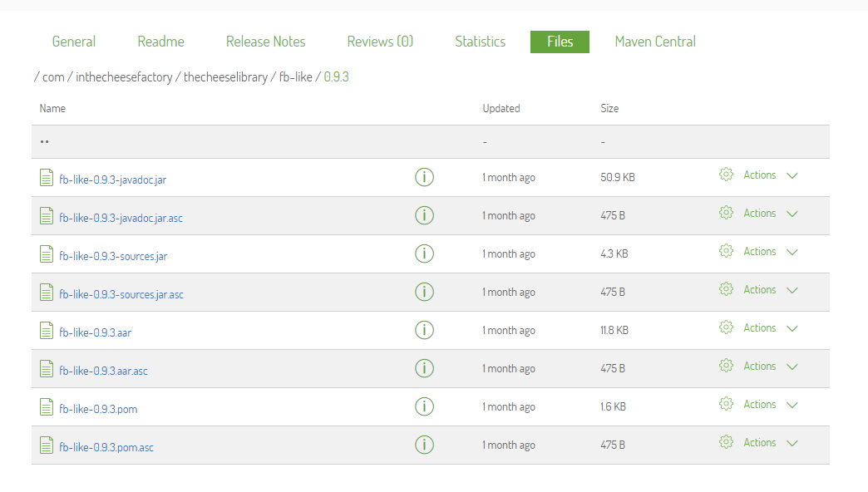Open the Maven Central tab
The width and height of the screenshot is (868, 492).
click(x=654, y=42)
